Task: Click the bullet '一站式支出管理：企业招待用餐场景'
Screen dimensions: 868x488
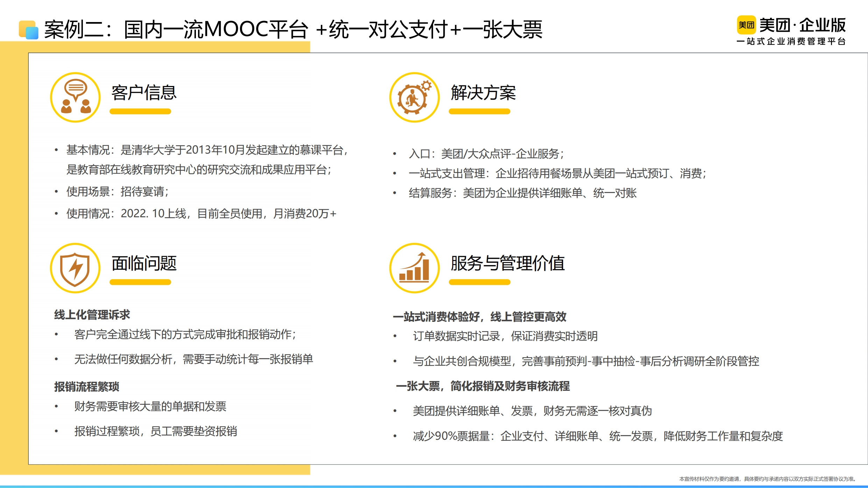Action: (x=557, y=174)
